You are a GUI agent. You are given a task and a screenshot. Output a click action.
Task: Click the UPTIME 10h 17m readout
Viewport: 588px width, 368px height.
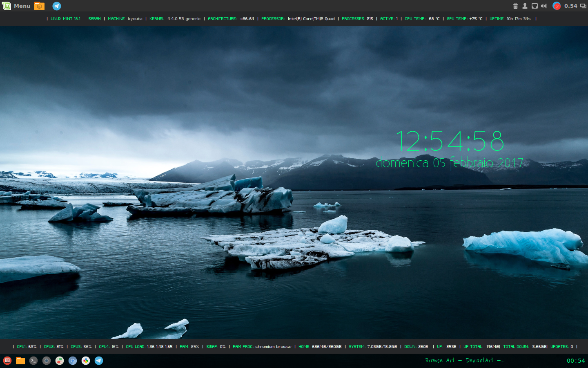pos(510,19)
